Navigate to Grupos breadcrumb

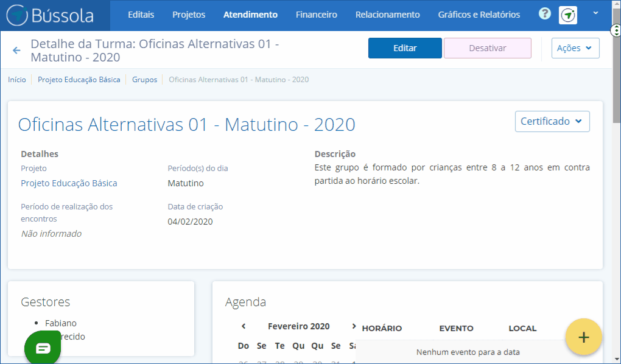coord(144,80)
